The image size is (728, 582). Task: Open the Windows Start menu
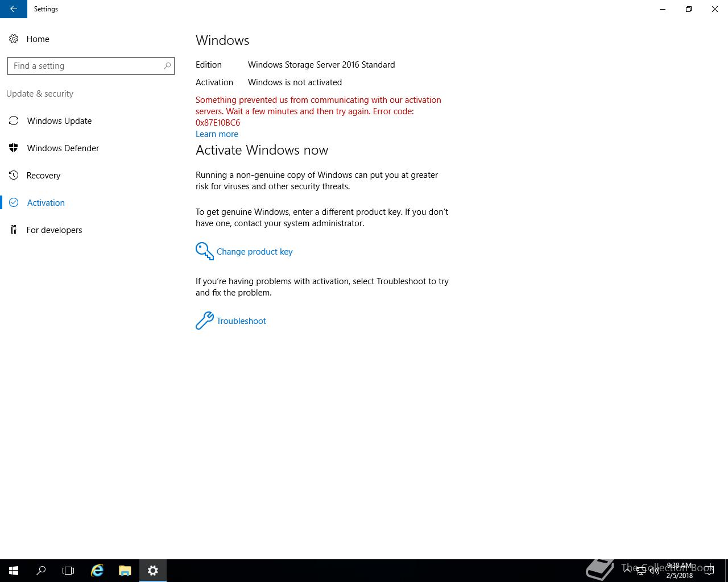14,571
